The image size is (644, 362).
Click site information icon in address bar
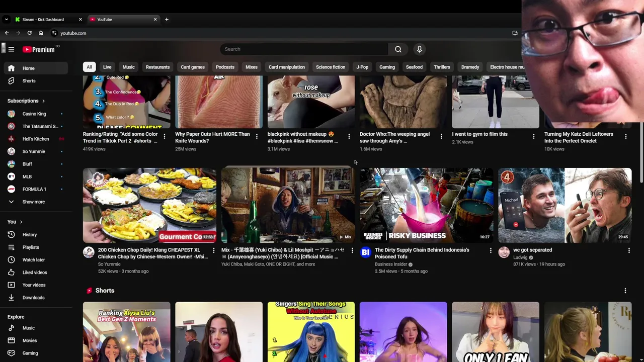(54, 33)
